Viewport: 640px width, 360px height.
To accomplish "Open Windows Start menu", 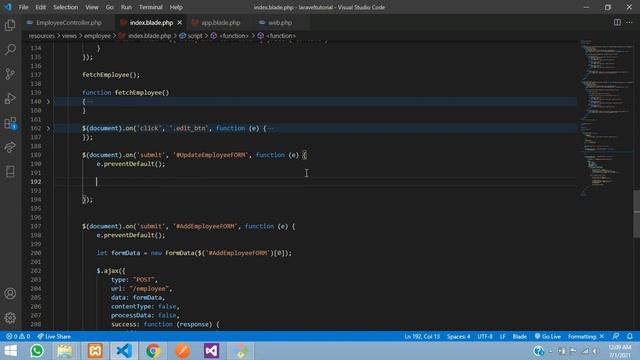I will tap(11, 351).
